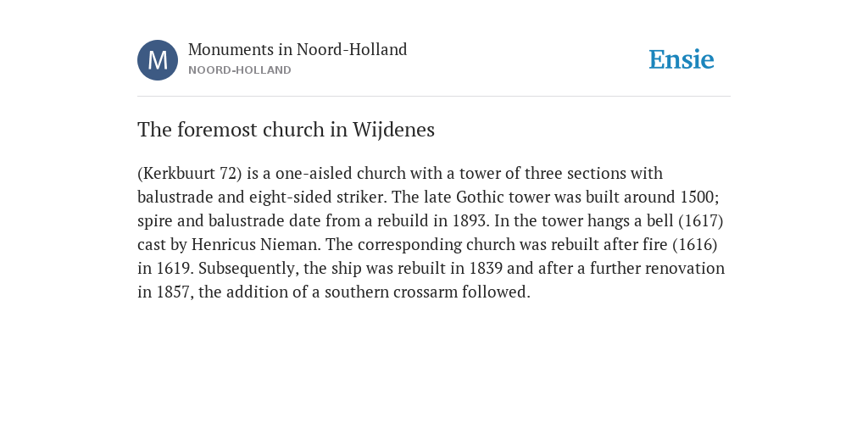Select the NOORD-HOLLAND category label
Viewport: 868px width, 434px height.
(x=240, y=70)
